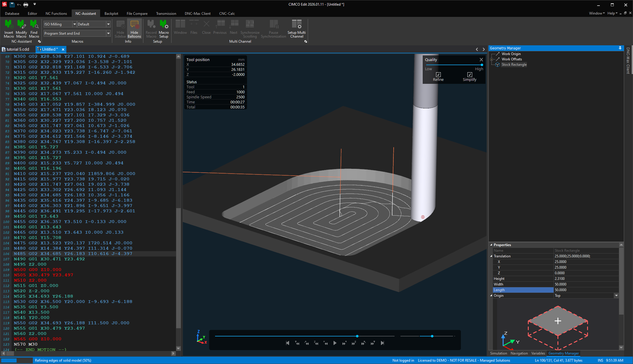The height and width of the screenshot is (364, 633).
Task: Click the stock origin top-face preview
Action: point(558,321)
